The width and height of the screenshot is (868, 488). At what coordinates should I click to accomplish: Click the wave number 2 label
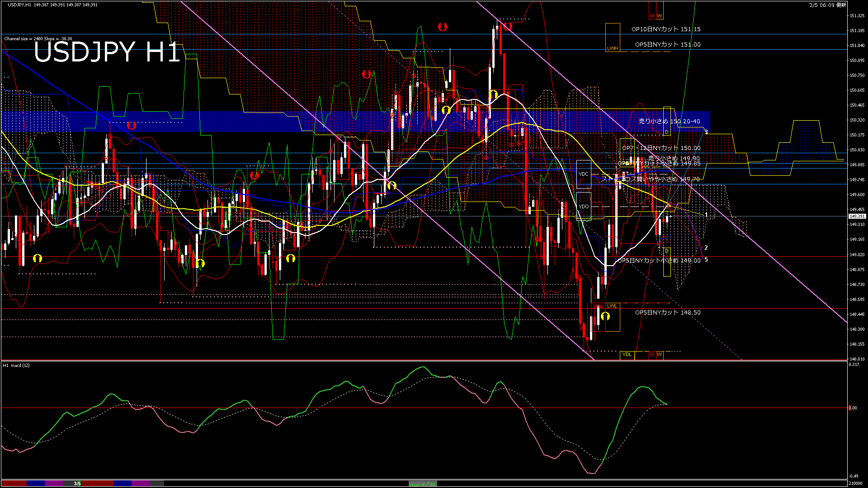pyautogui.click(x=706, y=248)
